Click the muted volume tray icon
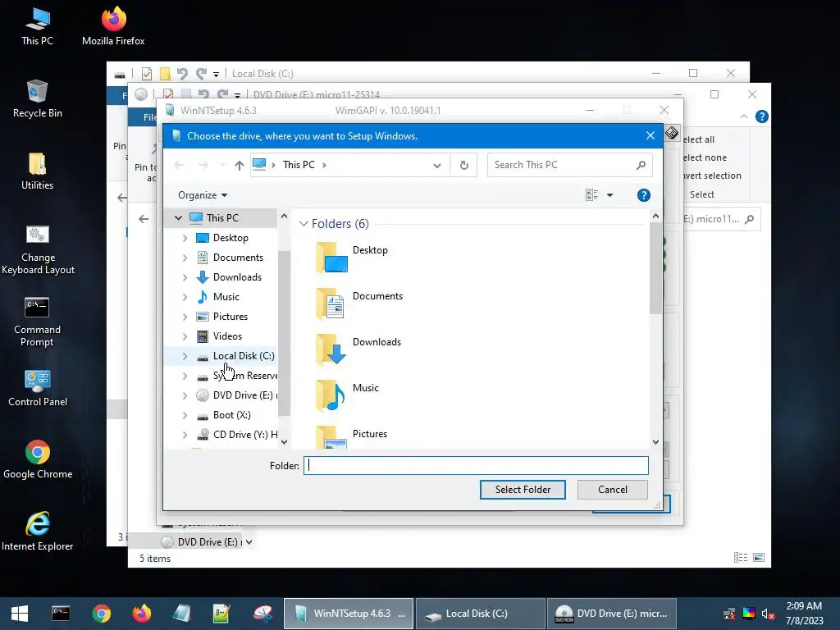This screenshot has width=840, height=630. coord(768,614)
